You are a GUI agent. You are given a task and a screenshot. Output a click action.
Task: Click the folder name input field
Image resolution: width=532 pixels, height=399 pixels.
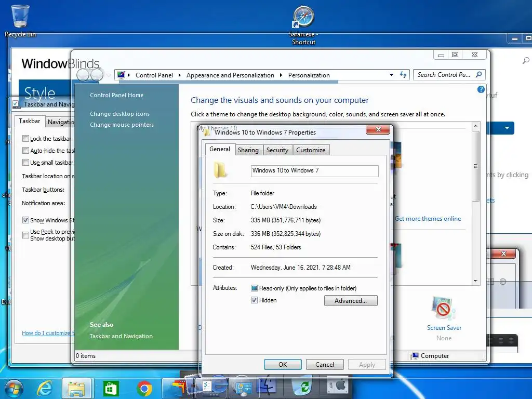(314, 170)
